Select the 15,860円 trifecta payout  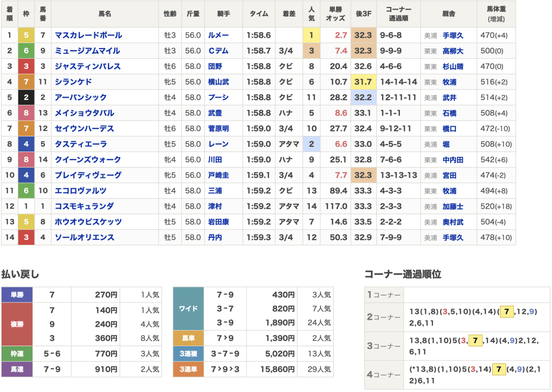coord(278,369)
